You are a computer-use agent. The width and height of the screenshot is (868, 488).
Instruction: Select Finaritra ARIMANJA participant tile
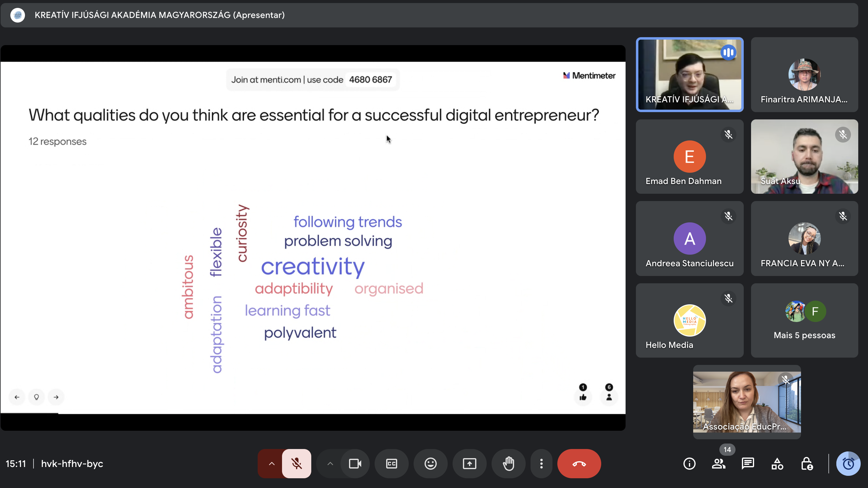[804, 75]
